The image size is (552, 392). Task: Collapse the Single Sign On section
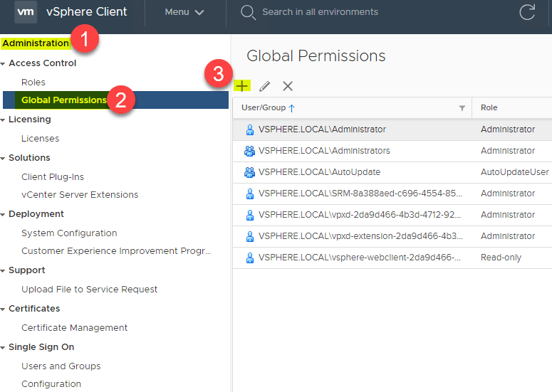pyautogui.click(x=3, y=347)
